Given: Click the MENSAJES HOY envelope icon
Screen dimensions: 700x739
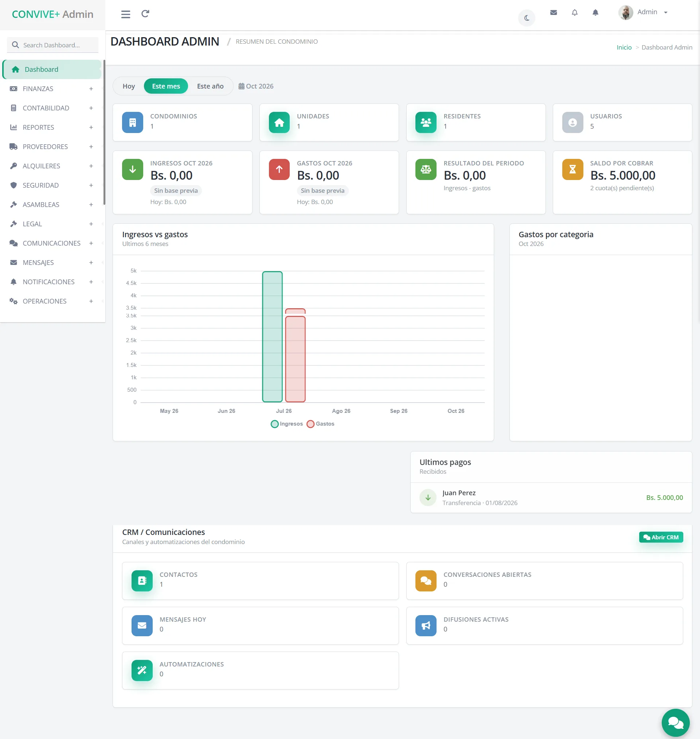Looking at the screenshot, I should (x=142, y=626).
